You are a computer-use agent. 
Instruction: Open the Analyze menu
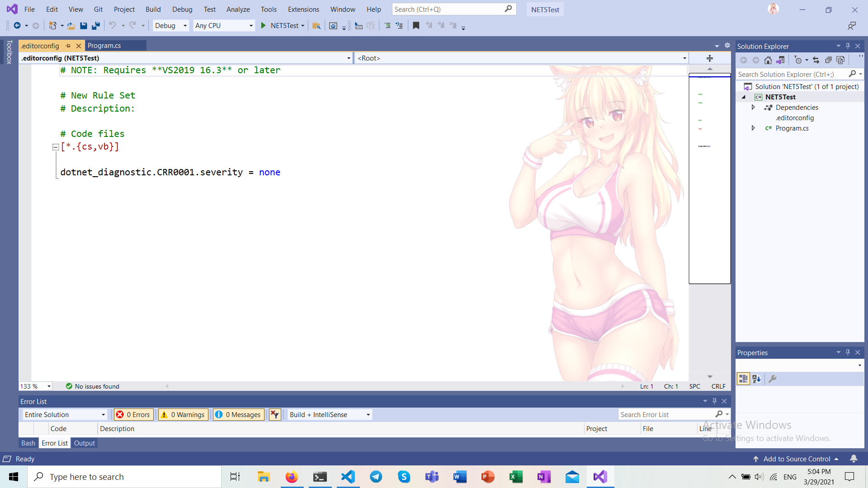tap(238, 9)
